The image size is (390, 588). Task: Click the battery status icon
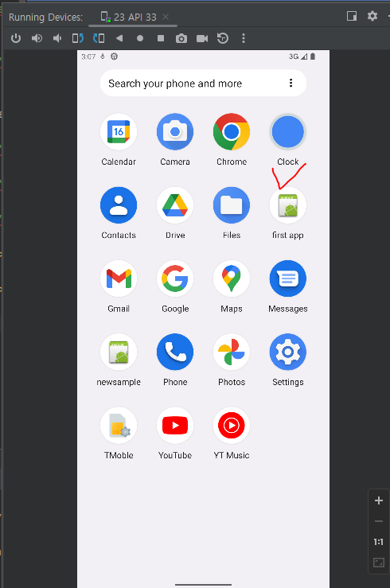313,56
